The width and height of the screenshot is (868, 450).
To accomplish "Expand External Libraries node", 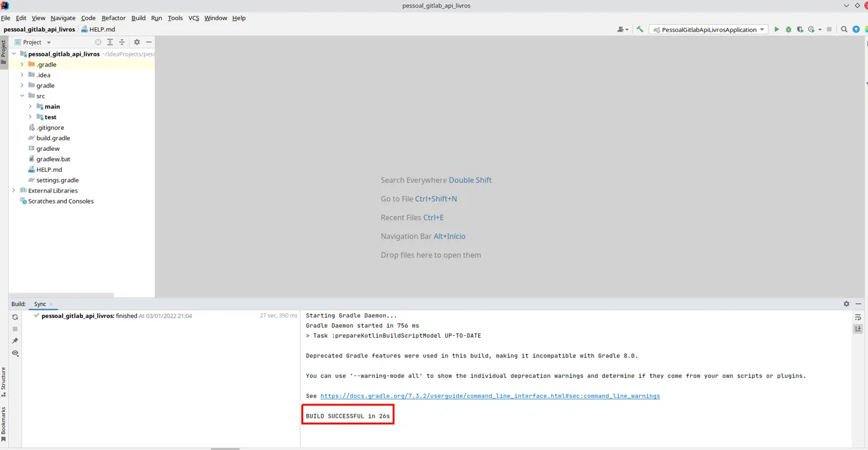I will click(14, 191).
